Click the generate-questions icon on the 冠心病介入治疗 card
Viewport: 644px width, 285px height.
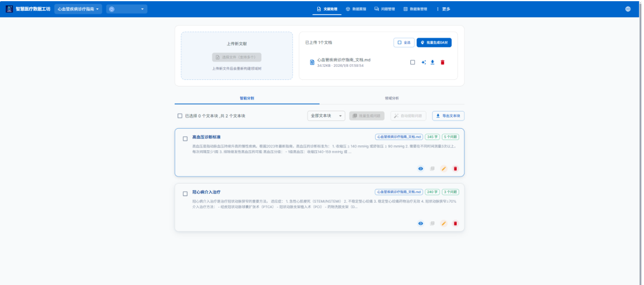(432, 224)
